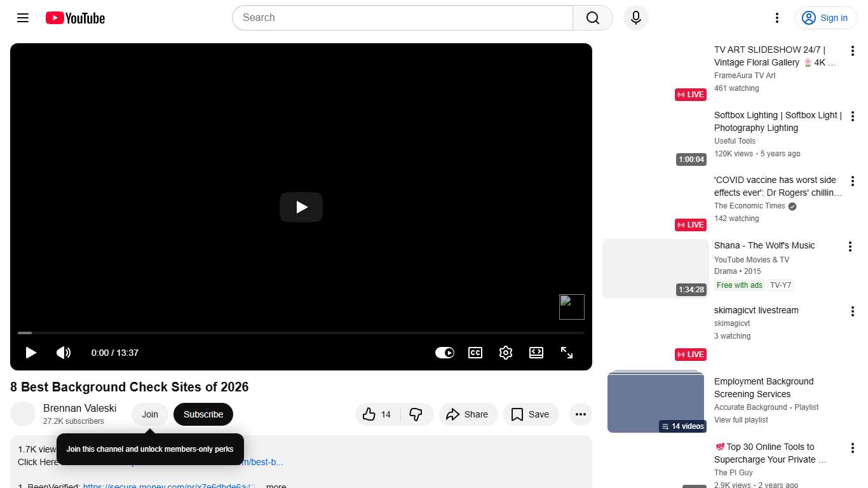868x488 pixels.
Task: Click the Fullscreen icon in the player
Action: (567, 353)
